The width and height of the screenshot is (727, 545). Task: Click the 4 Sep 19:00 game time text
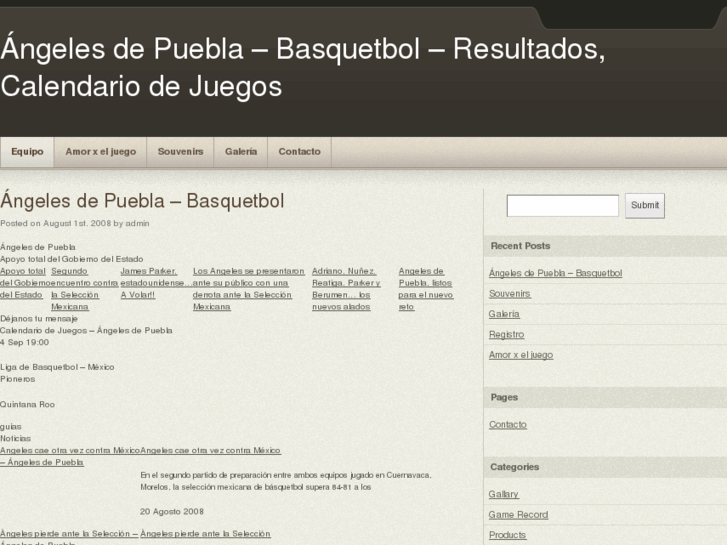point(25,342)
